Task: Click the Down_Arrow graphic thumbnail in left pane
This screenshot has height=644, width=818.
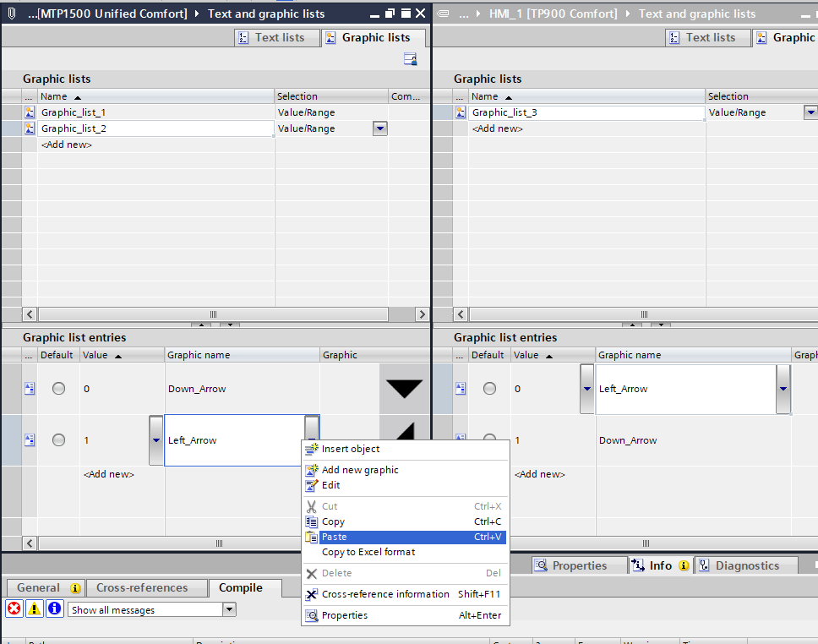Action: 404,388
